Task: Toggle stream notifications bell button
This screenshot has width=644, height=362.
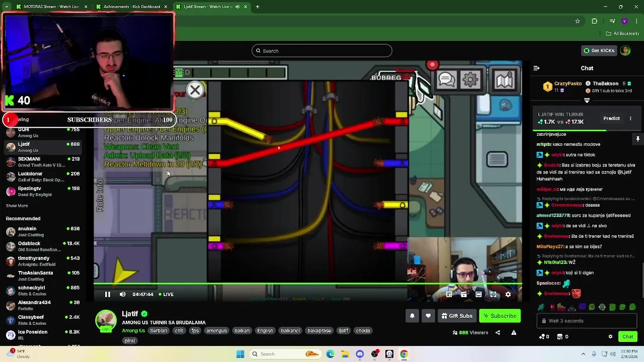Action: click(x=412, y=316)
